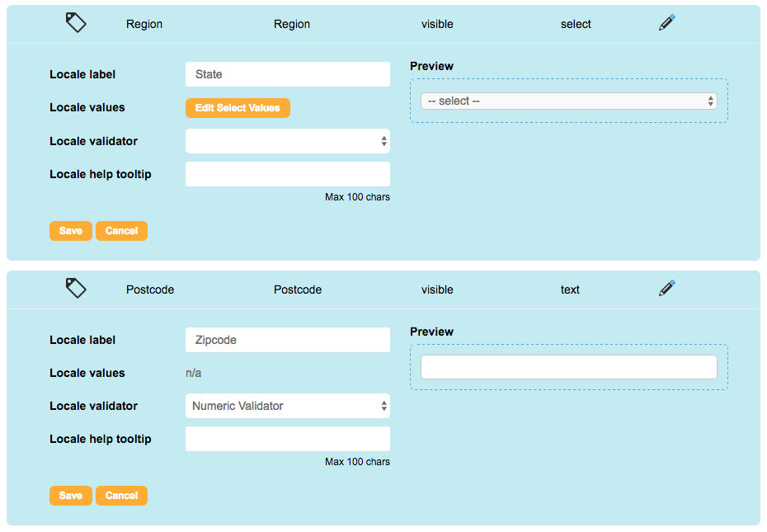The image size is (767, 532).
Task: Expand the '-- select --' preview dropdown
Action: point(568,101)
